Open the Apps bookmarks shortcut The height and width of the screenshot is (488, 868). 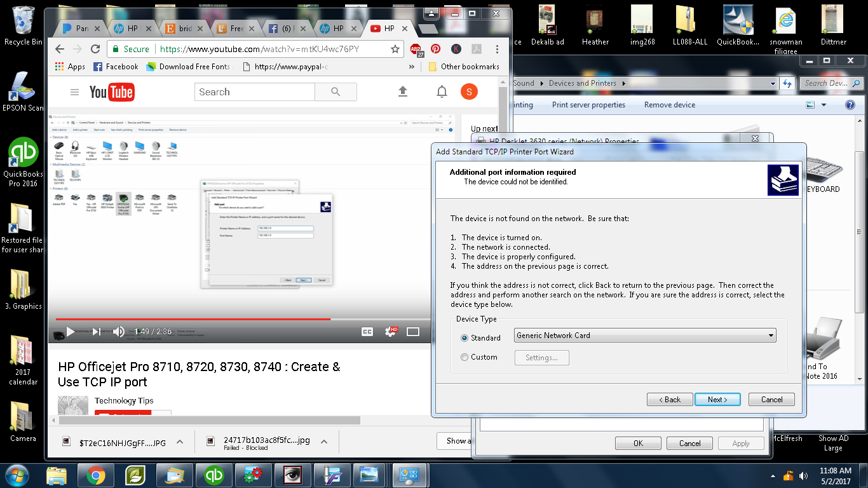[70, 67]
